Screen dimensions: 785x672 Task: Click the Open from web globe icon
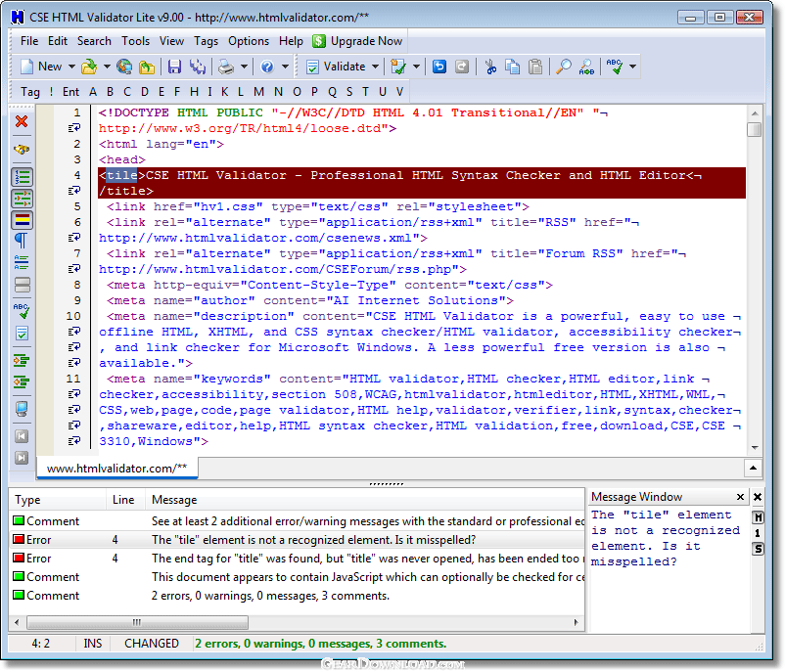point(124,67)
